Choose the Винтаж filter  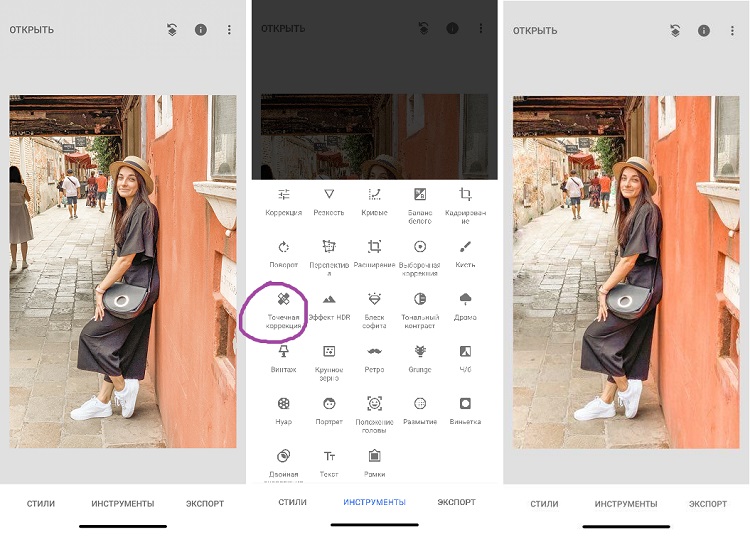coord(284,360)
